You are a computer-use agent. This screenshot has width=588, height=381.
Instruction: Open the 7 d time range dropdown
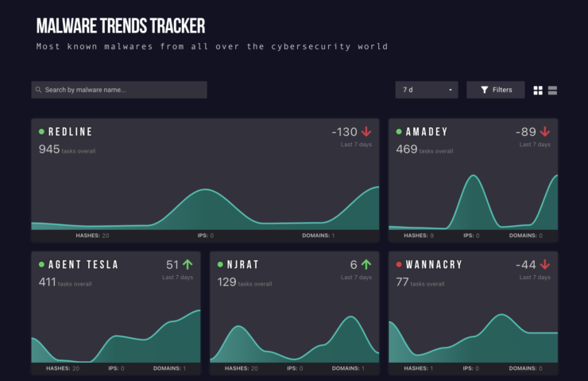427,90
